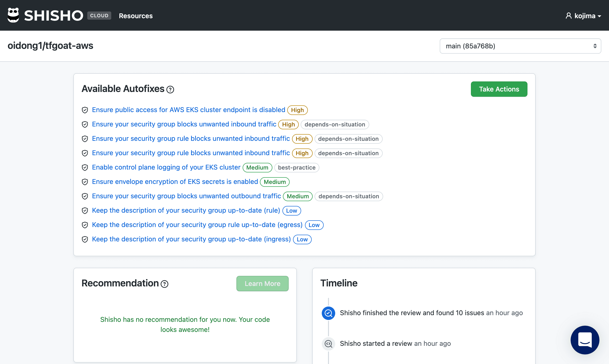Open Enable control plane logging issue link
609x364 pixels.
click(x=166, y=167)
